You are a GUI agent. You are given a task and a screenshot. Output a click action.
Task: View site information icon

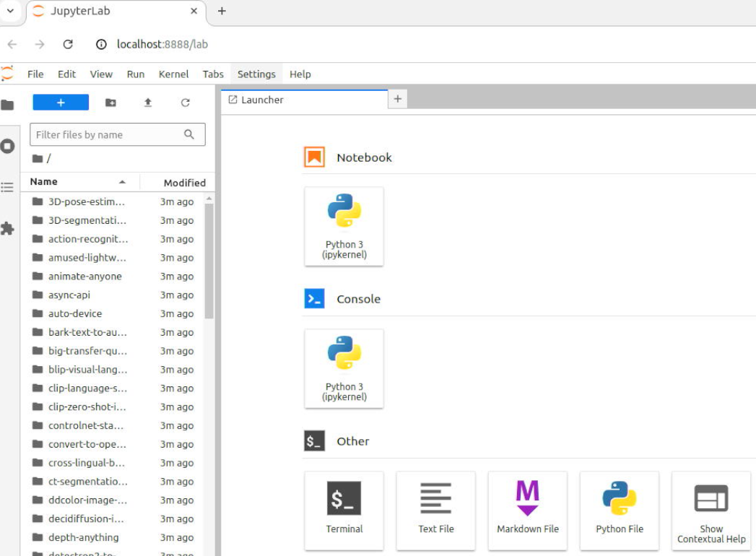[101, 44]
